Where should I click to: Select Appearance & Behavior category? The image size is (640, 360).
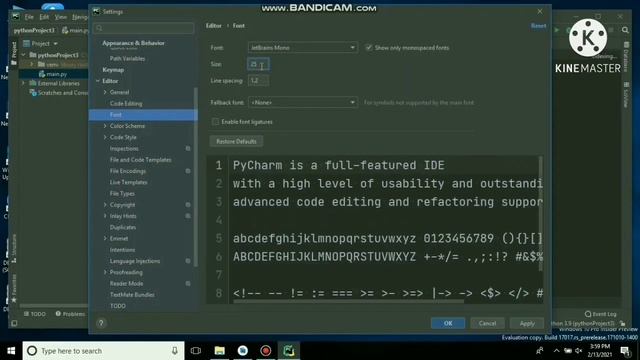pos(133,43)
